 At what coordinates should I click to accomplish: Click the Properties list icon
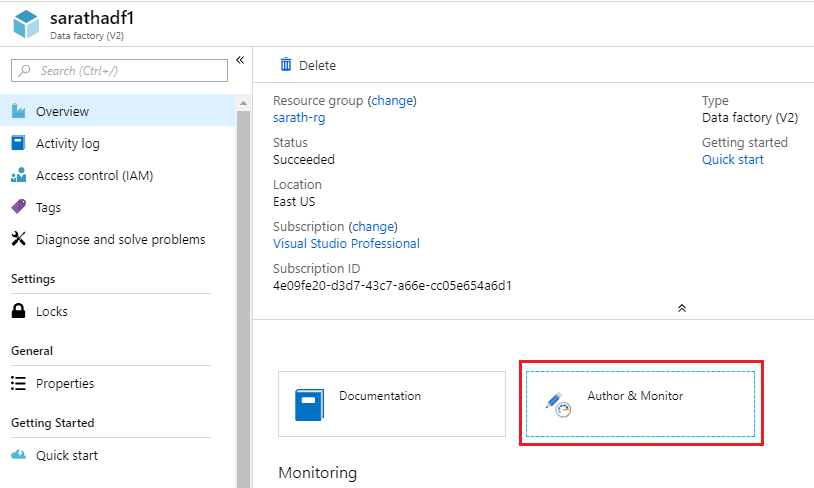click(x=18, y=383)
